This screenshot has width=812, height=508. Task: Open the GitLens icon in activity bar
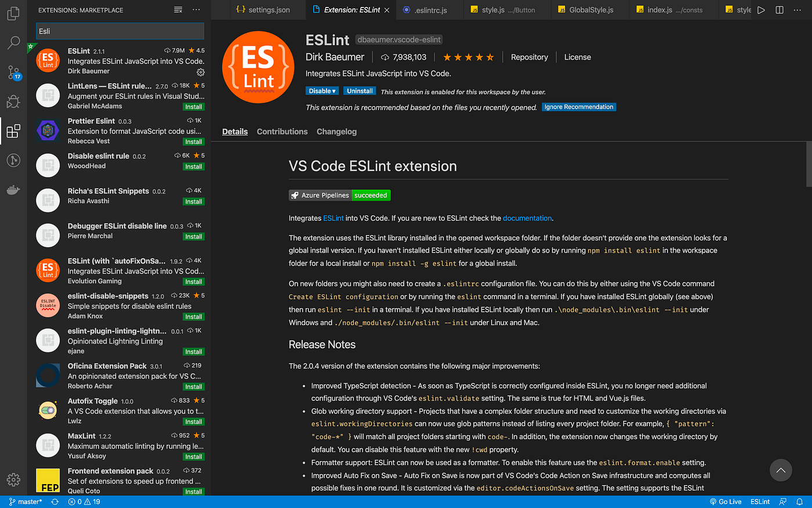tap(13, 160)
